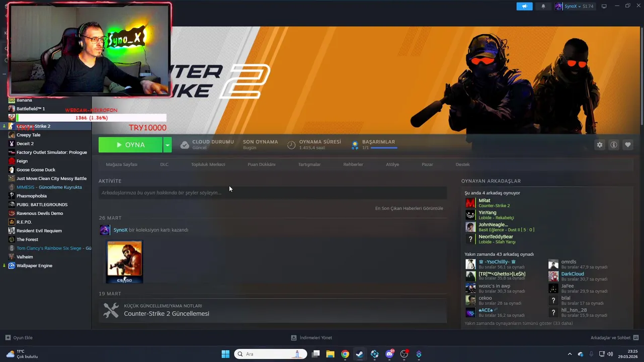Click the taskbar Ara search box

click(x=271, y=354)
